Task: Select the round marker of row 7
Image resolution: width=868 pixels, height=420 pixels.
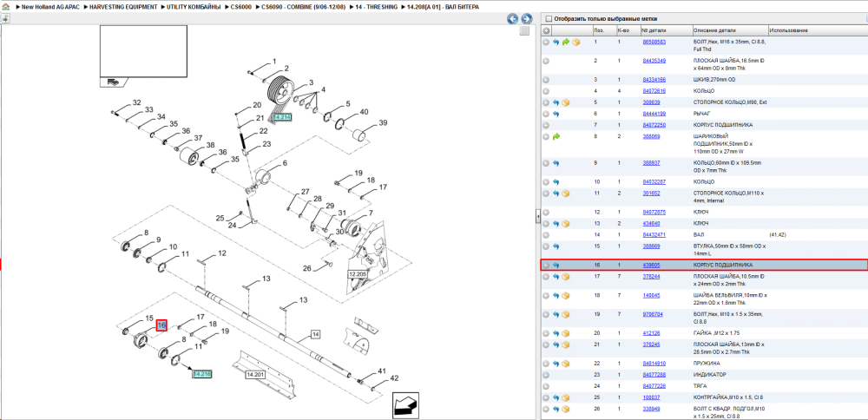Action: tap(546, 125)
